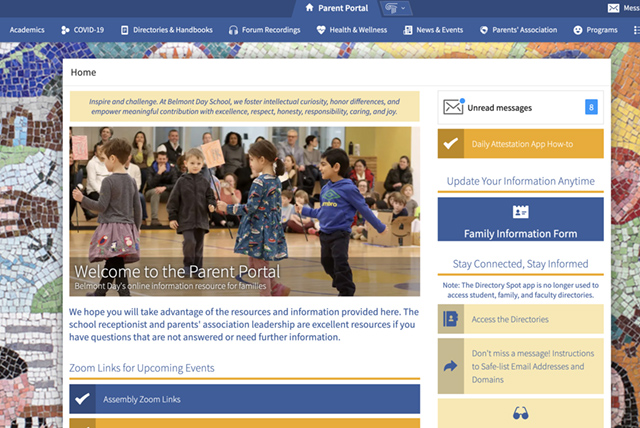Open the Daily Attestation App How-to link
This screenshot has height=428, width=640.
tap(536, 143)
